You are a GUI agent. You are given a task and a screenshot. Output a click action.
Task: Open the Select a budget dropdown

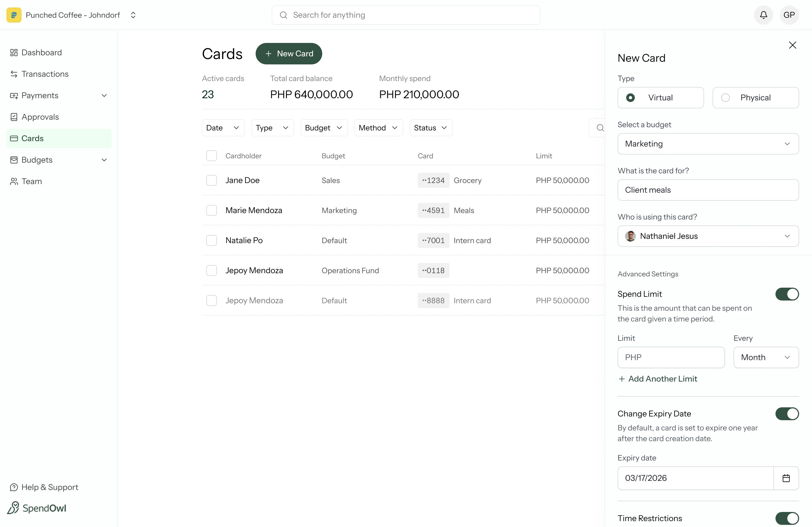[x=708, y=144]
